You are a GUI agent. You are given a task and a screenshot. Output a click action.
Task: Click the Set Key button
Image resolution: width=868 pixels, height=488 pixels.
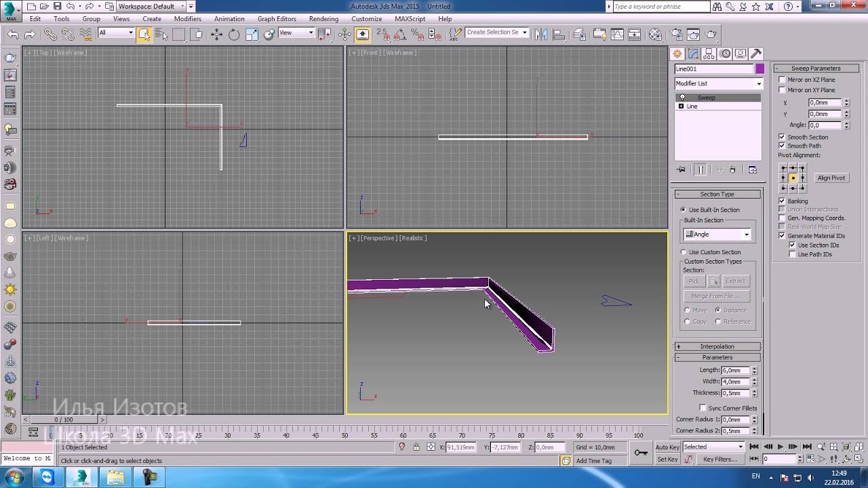click(x=667, y=460)
